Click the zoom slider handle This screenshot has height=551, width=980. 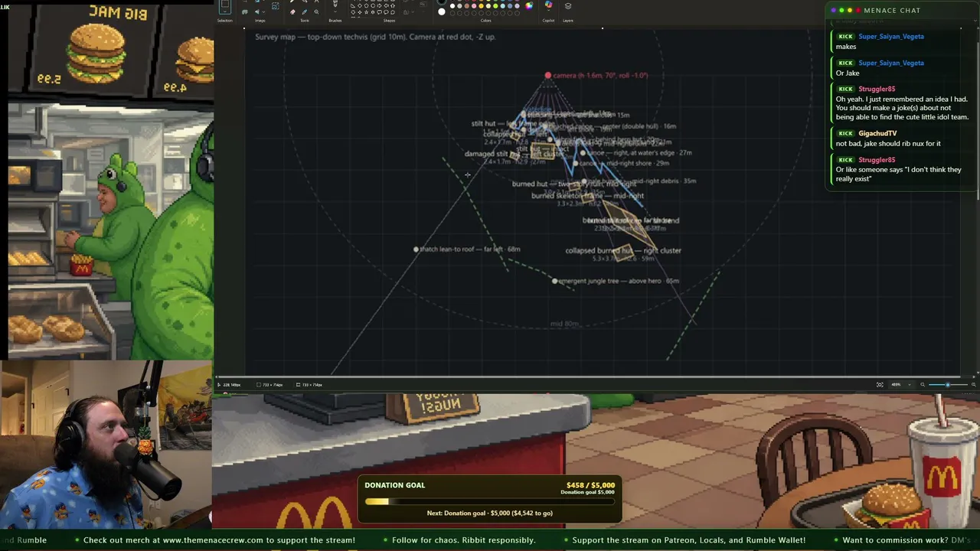click(948, 384)
